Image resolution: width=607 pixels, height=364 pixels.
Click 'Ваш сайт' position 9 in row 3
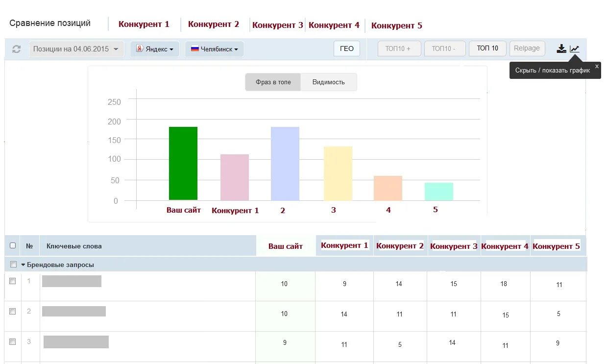click(285, 343)
